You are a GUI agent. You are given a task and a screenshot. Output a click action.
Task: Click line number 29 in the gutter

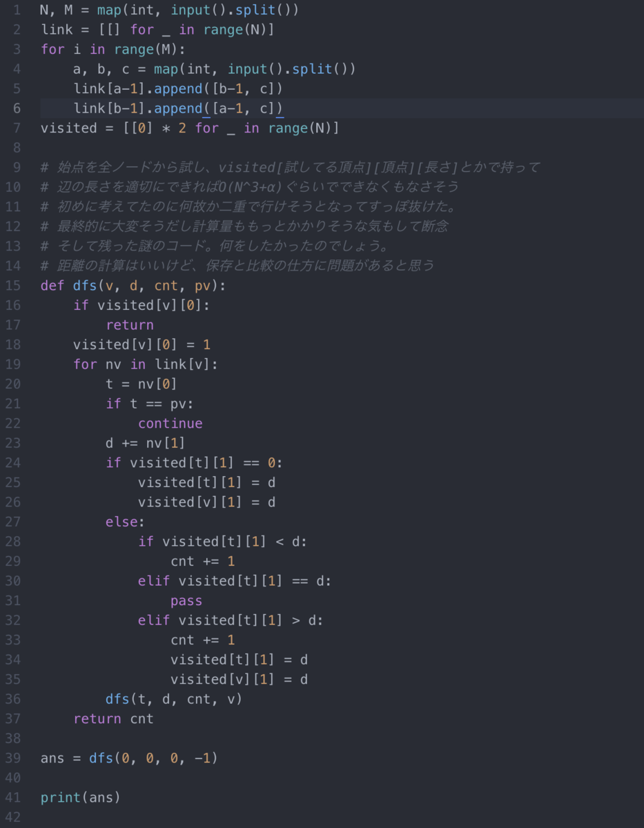tap(13, 560)
